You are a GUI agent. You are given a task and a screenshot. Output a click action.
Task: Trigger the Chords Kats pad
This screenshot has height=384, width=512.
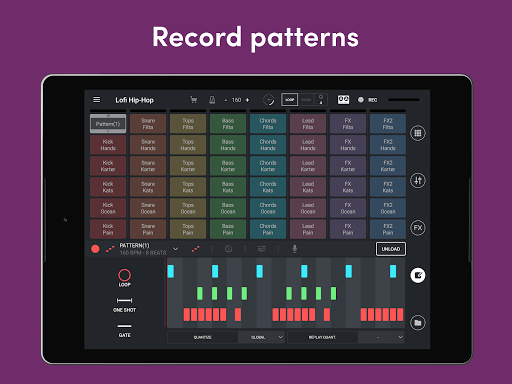[x=268, y=187]
